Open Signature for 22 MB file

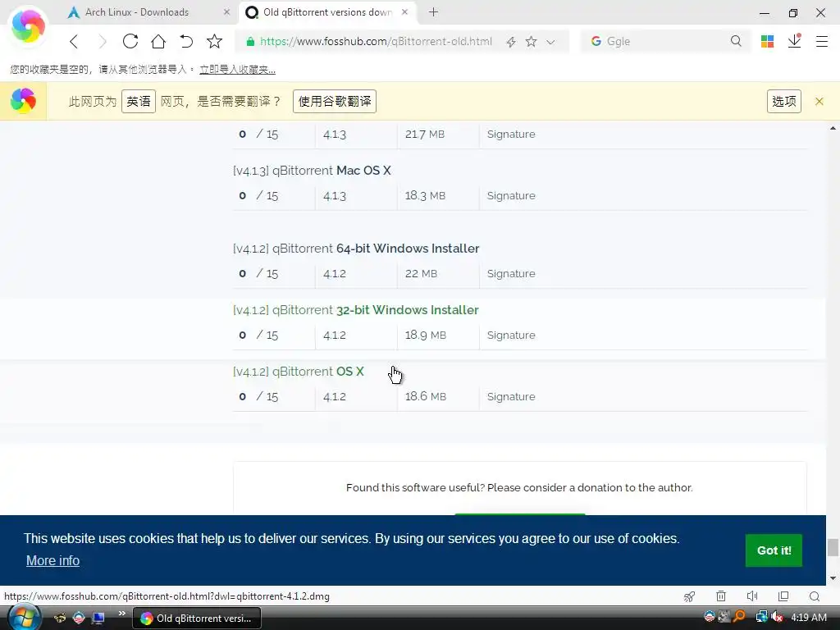click(511, 274)
